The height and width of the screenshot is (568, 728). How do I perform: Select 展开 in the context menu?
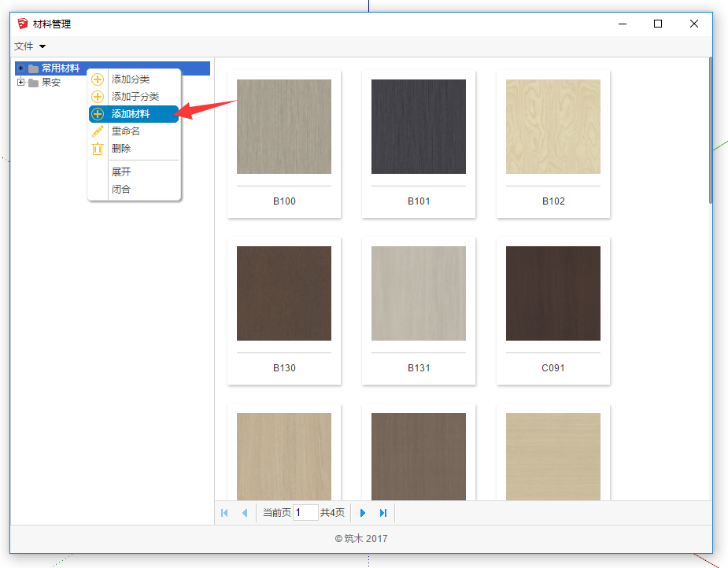coord(121,172)
